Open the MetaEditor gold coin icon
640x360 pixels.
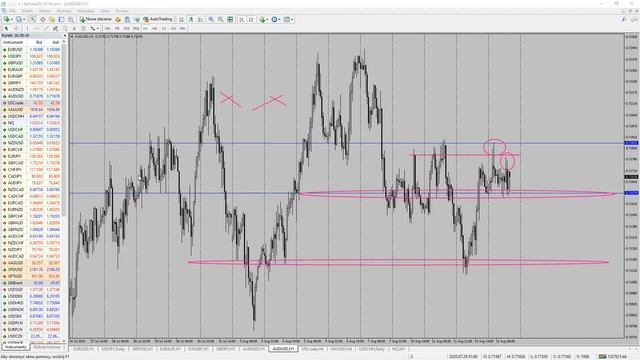coord(118,19)
